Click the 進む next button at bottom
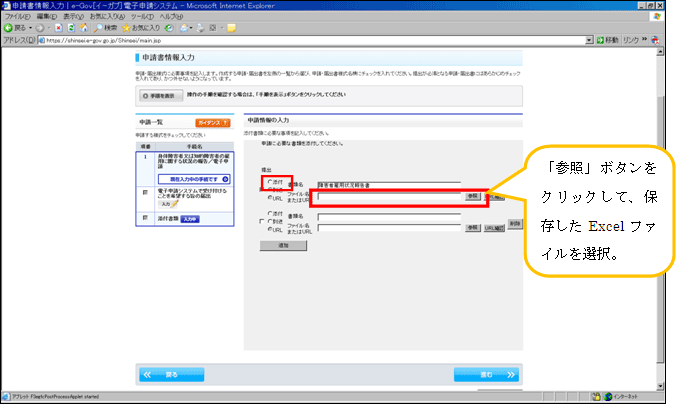Image resolution: width=676 pixels, height=404 pixels. coord(486,375)
